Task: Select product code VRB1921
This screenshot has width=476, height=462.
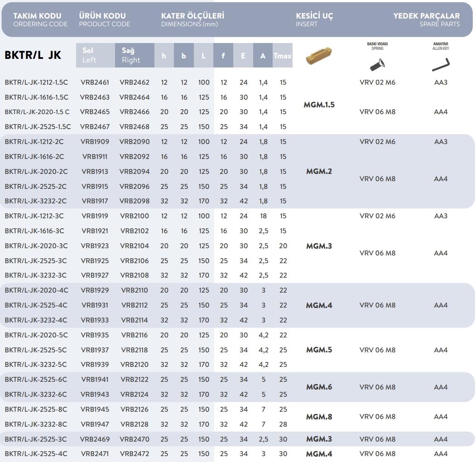Action: click(x=95, y=231)
